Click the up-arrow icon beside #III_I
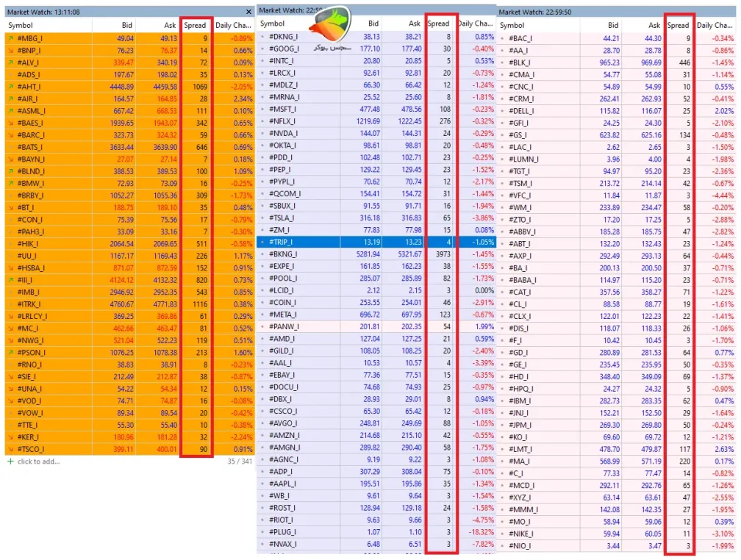Image resolution: width=741 pixels, height=560 pixels. pyautogui.click(x=10, y=280)
